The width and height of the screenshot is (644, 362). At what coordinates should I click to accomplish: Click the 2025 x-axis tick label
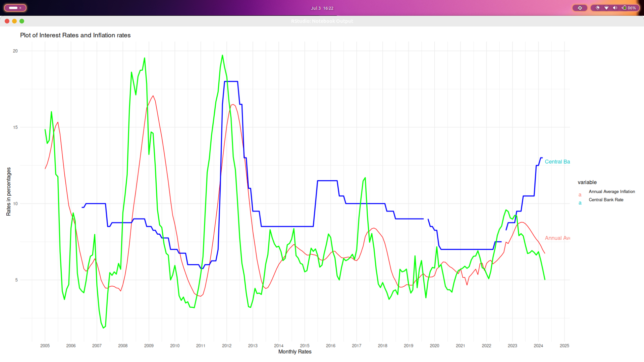pos(565,346)
